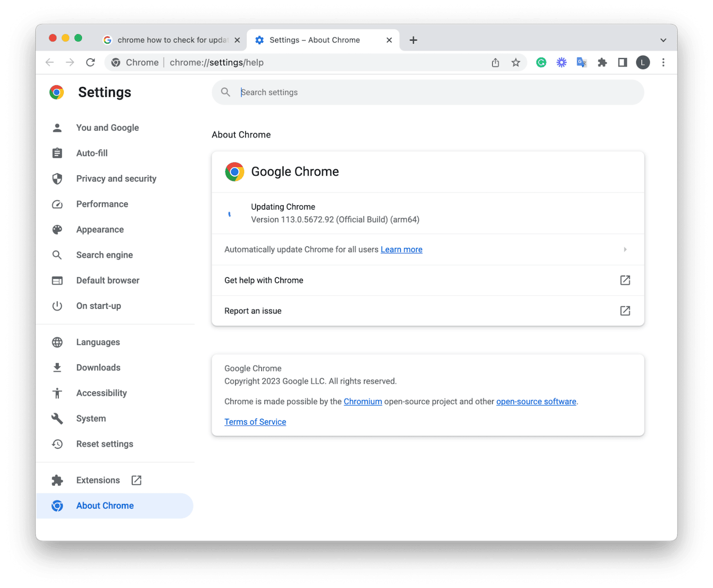Image resolution: width=713 pixels, height=588 pixels.
Task: Toggle the side panel icon
Action: [x=622, y=62]
